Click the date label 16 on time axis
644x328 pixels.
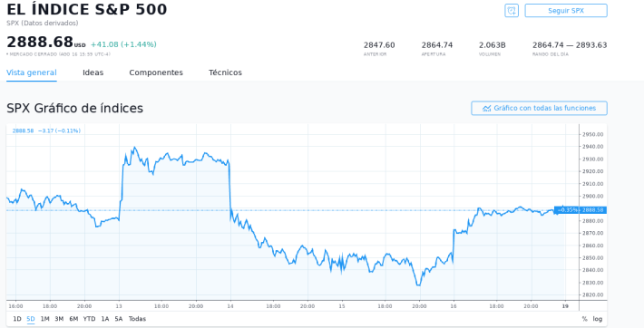pyautogui.click(x=454, y=306)
